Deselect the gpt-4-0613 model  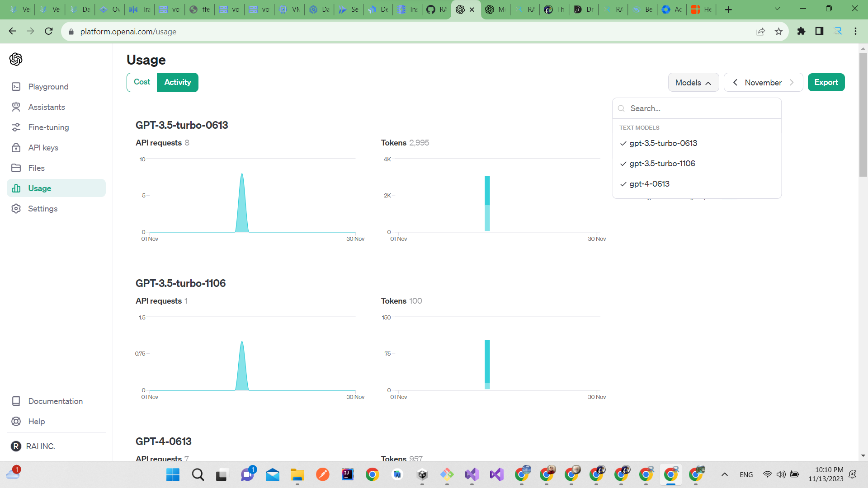point(650,183)
